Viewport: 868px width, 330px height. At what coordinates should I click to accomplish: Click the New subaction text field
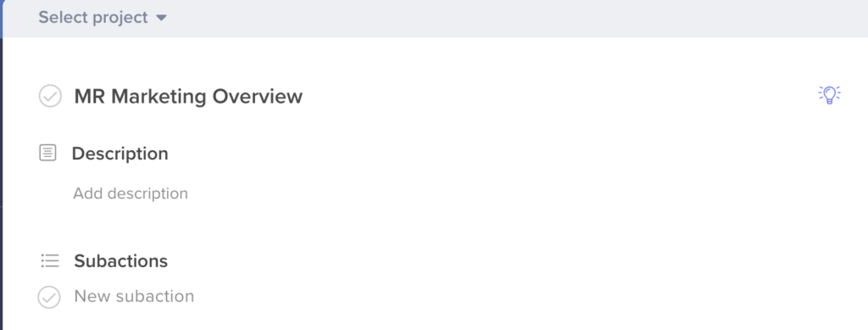click(134, 296)
